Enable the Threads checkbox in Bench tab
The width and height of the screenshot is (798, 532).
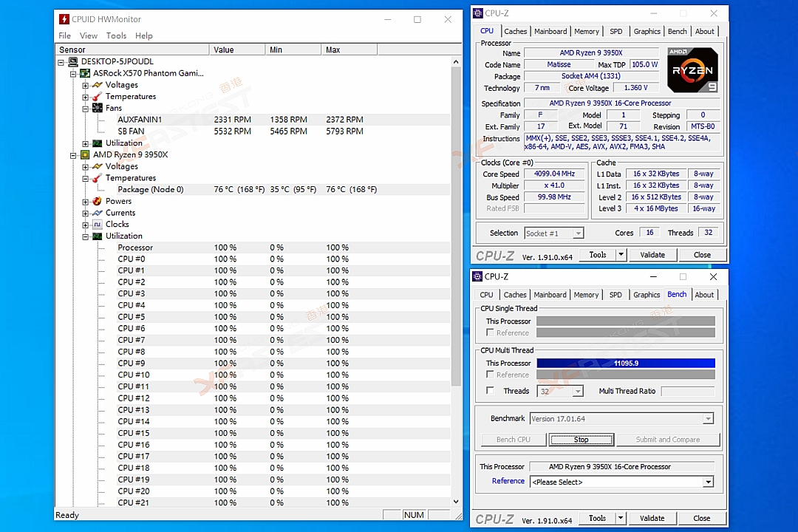[490, 390]
